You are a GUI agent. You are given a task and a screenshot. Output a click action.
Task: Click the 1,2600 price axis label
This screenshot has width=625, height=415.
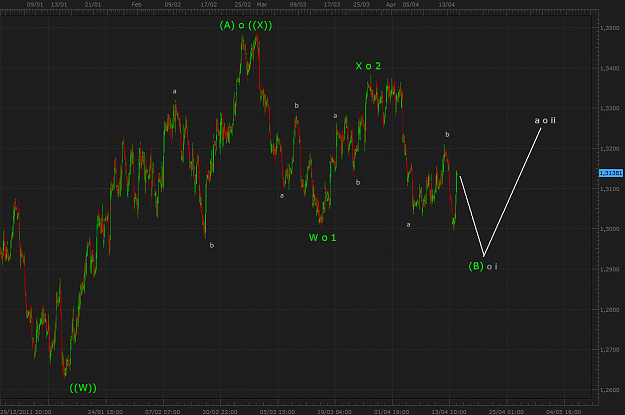(610, 390)
